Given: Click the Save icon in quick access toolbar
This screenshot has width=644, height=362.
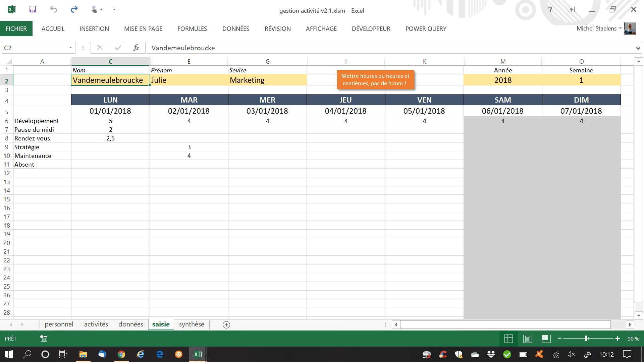Looking at the screenshot, I should (33, 9).
